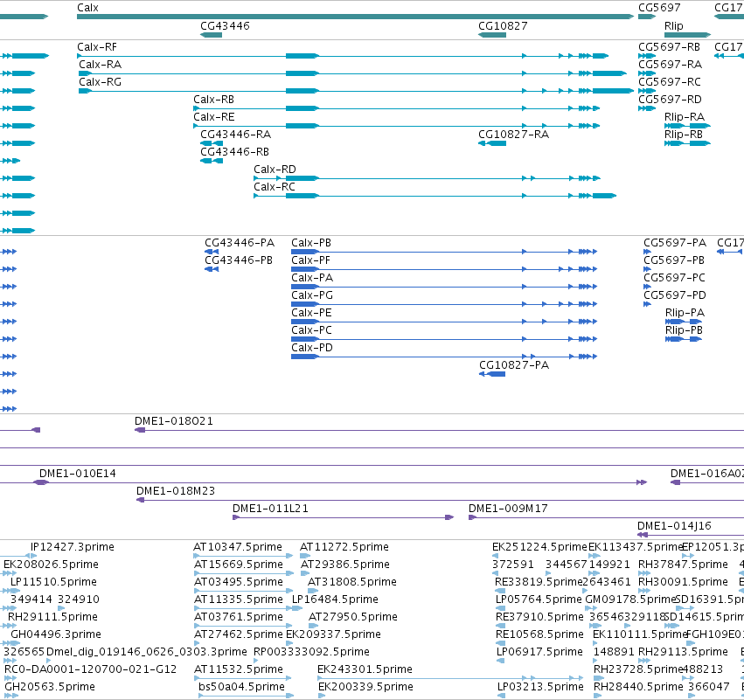Click the Rlip gene label
Viewport: 744px width, 700px height.
point(674,25)
